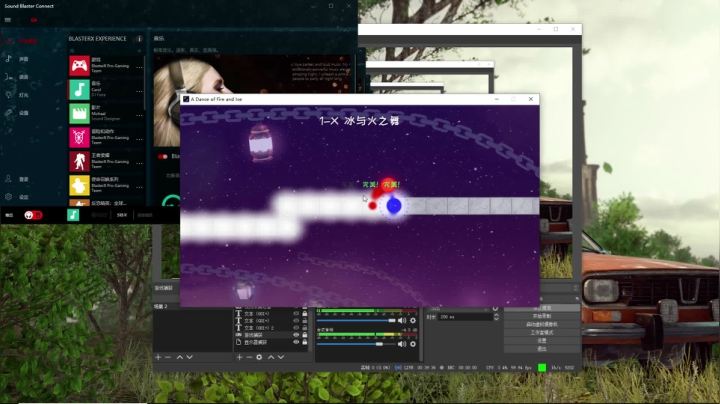The image size is (720, 404).
Task: Open upper mixer channel settings gear
Action: (x=413, y=320)
